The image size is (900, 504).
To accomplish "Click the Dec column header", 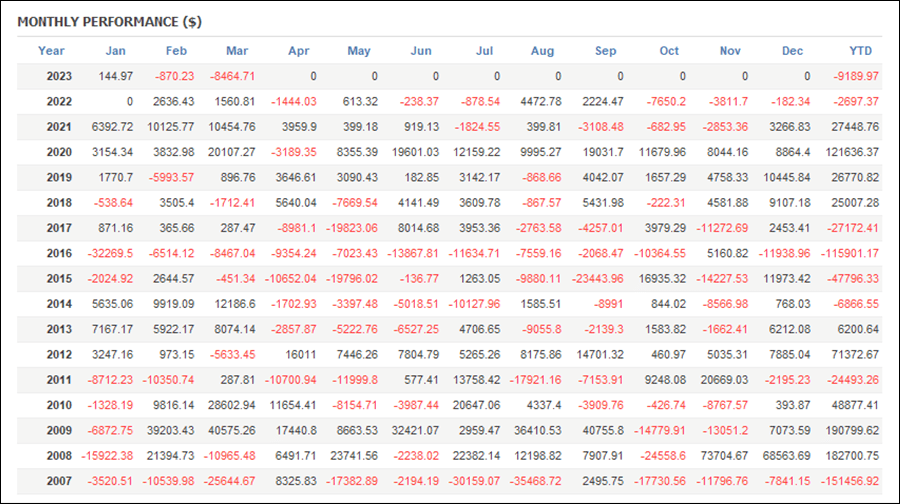I will [x=792, y=51].
